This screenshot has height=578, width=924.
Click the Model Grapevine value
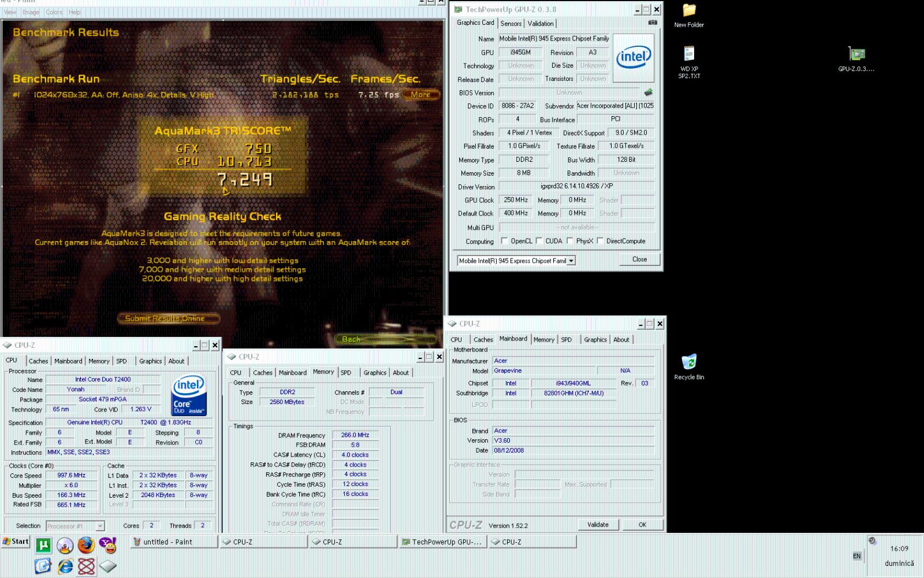click(x=543, y=370)
